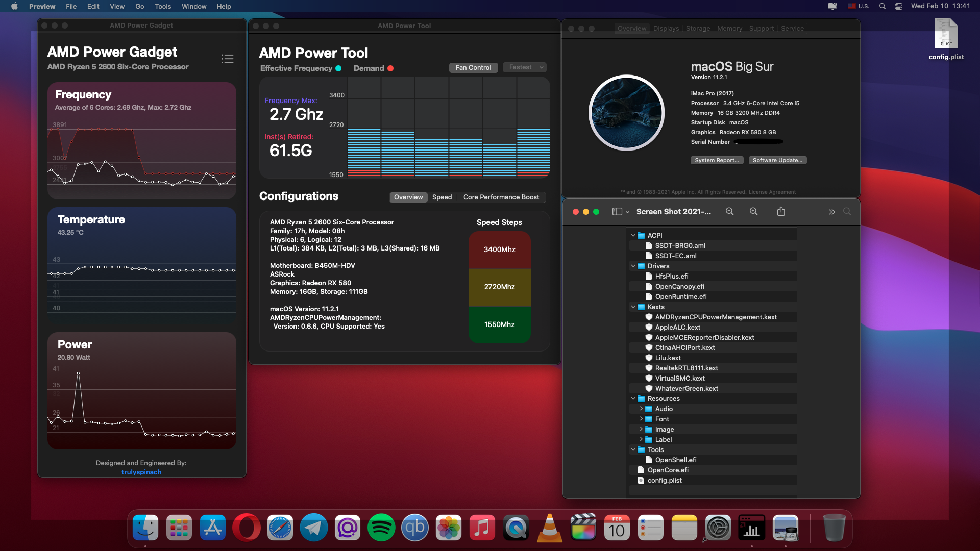Click the zoom out magnifier in Preview toolbar
The height and width of the screenshot is (551, 980).
729,211
